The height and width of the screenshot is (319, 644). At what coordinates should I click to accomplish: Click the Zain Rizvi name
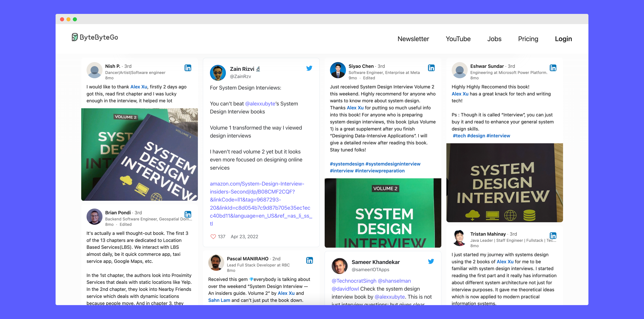tap(242, 69)
